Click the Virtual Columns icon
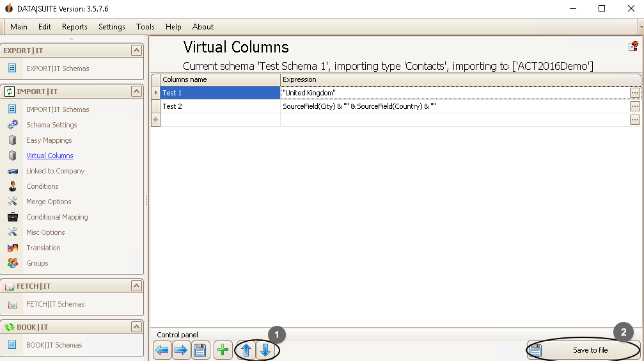This screenshot has width=644, height=361. (x=13, y=156)
